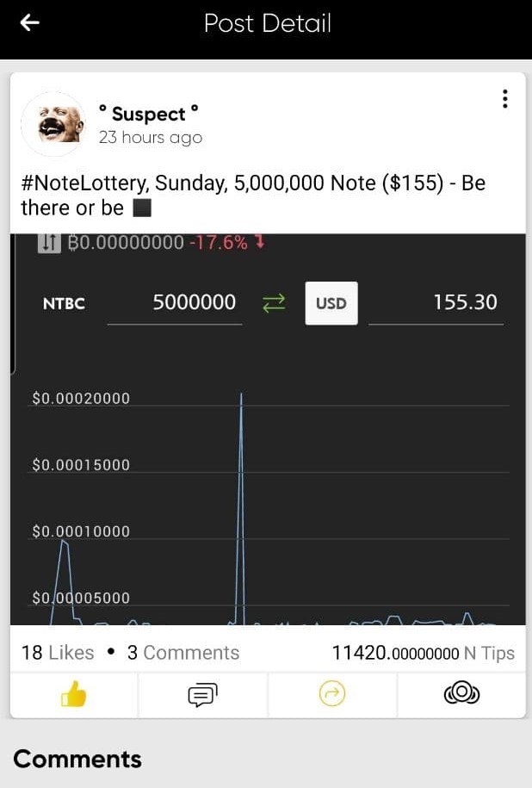View the 11420 N Tips total

coord(423,654)
